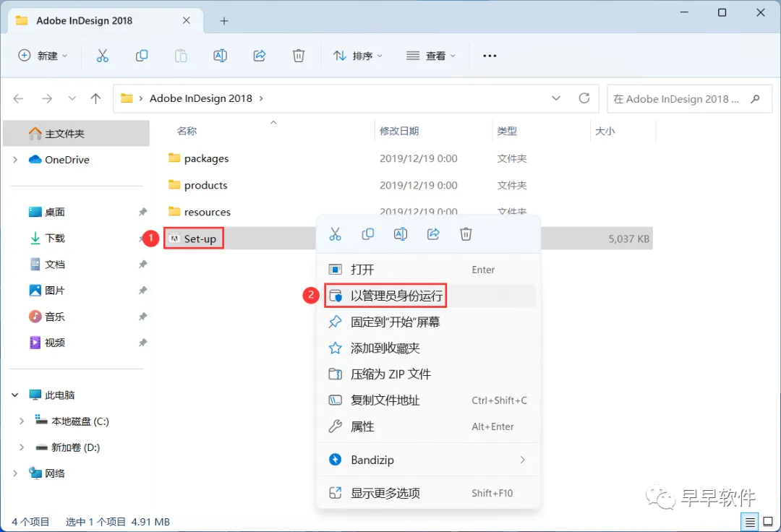Expand 本地磁盘 (C:) node
Image resolution: width=781 pixels, height=532 pixels.
coord(22,421)
